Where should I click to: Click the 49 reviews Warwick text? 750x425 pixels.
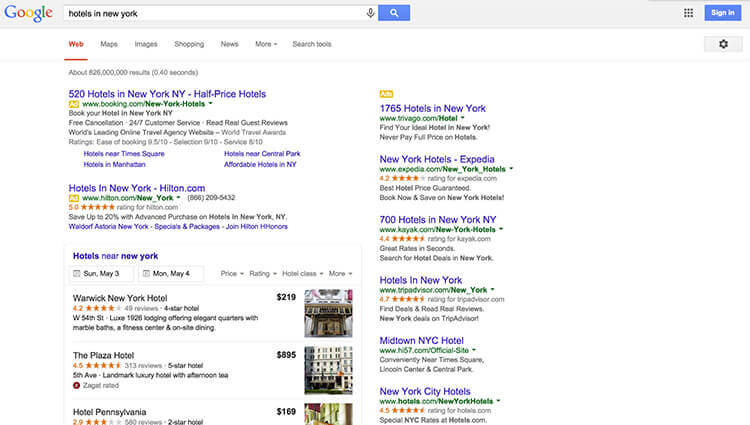point(141,308)
